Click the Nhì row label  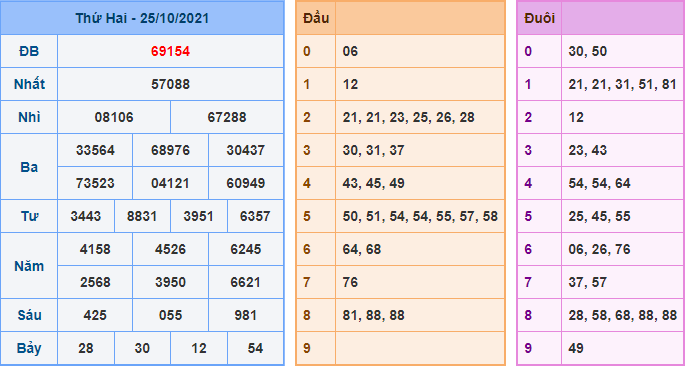[29, 117]
